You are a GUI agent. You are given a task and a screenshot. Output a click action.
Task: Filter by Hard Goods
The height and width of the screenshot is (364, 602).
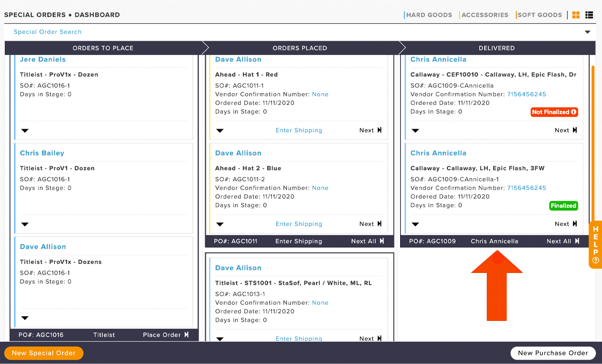coord(429,15)
